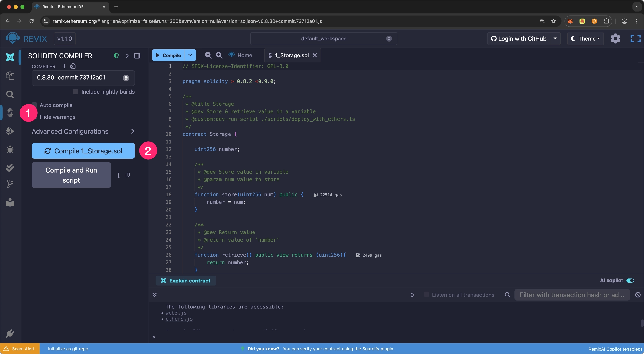Open the ethers.js link in terminal
Viewport: 644px width, 354px height.
(x=179, y=319)
